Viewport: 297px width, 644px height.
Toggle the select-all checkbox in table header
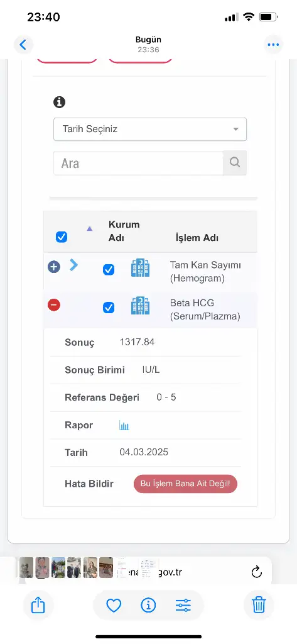pos(62,237)
